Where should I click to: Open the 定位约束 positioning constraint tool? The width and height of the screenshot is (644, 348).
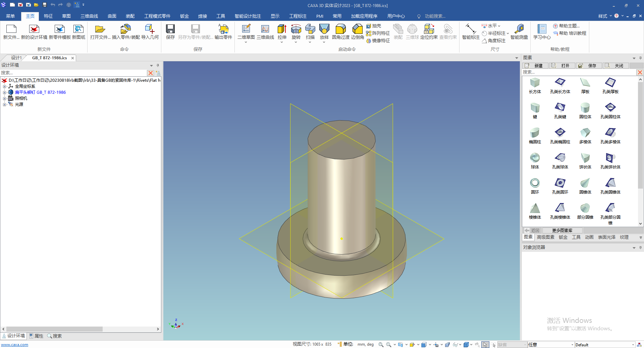(429, 32)
